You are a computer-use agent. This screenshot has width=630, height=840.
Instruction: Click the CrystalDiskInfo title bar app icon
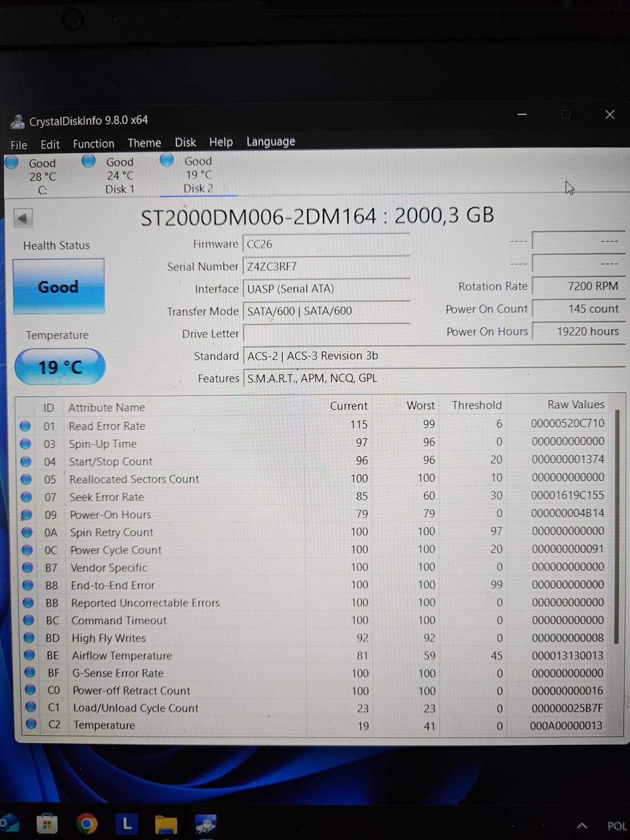point(18,122)
